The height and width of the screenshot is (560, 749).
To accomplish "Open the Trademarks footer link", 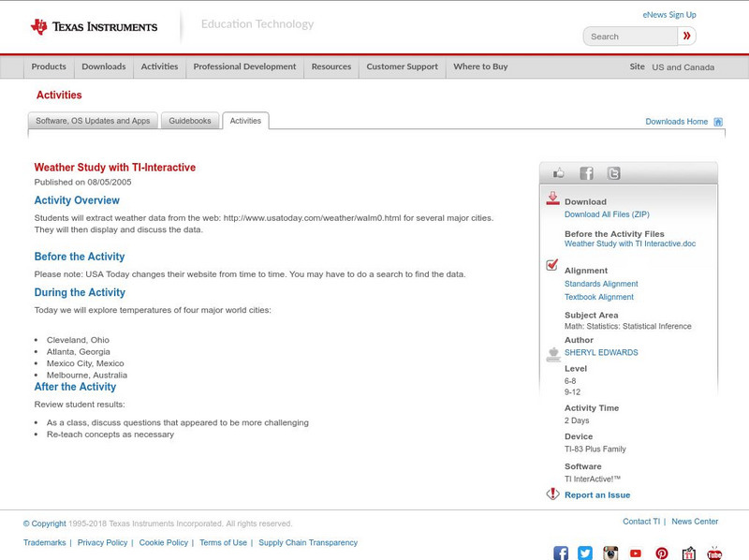I will [44, 543].
